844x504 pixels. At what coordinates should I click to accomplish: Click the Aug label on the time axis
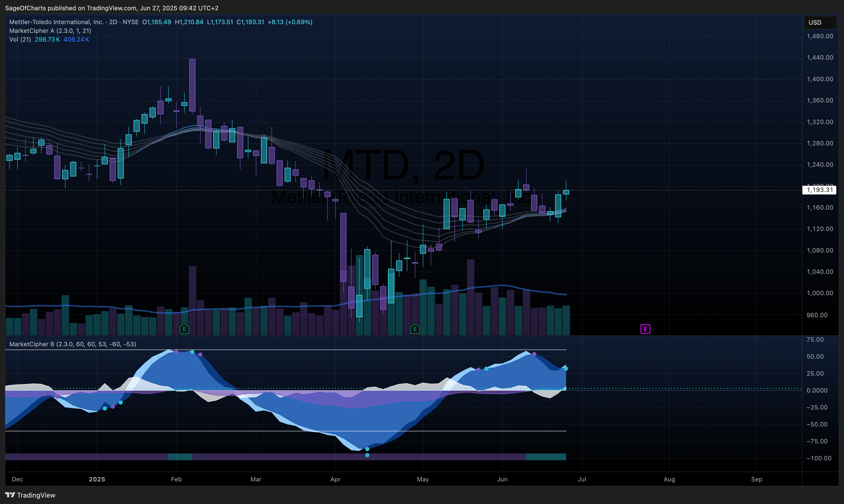click(x=670, y=480)
